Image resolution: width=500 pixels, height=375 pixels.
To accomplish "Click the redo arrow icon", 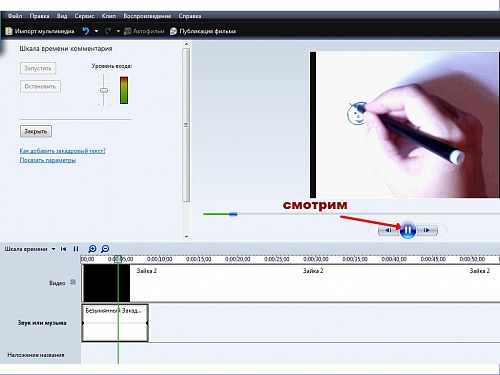I will click(x=108, y=31).
